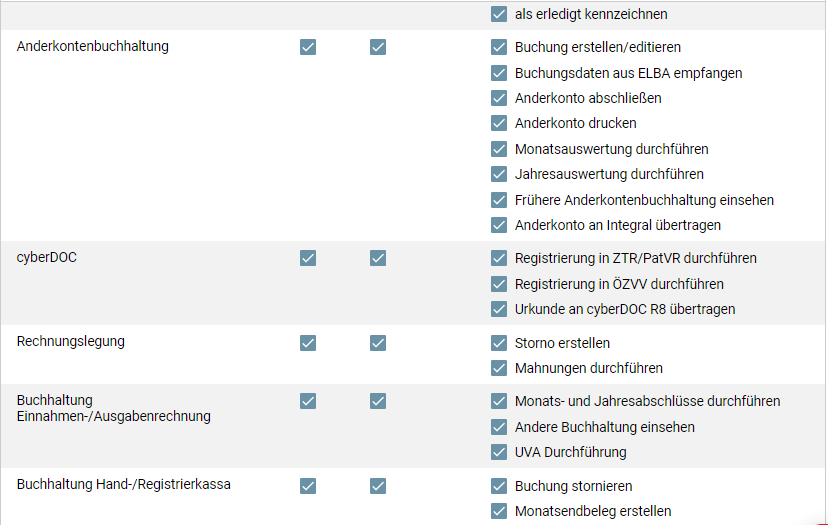This screenshot has height=525, width=828.
Task: Disable 'Anderkonto drucken' permission
Action: coord(498,123)
